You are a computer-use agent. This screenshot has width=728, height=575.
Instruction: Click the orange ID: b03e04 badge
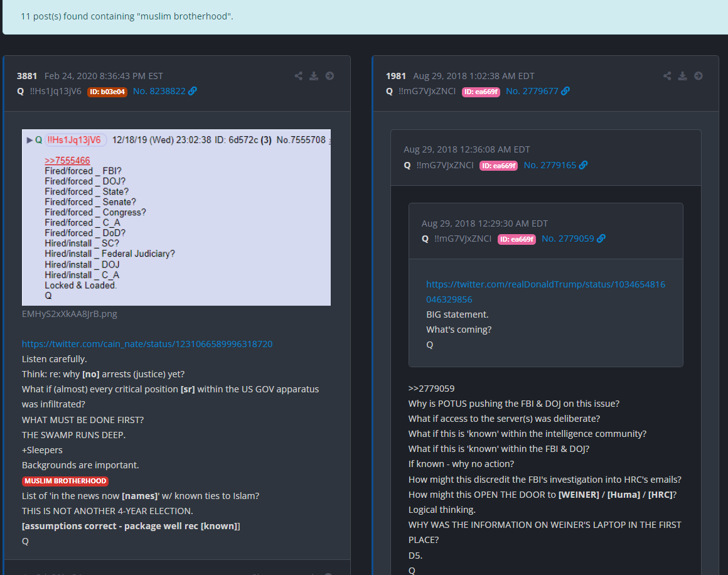[x=107, y=92]
